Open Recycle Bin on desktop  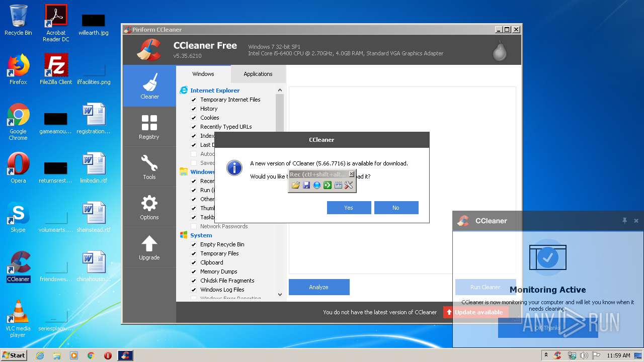18,20
